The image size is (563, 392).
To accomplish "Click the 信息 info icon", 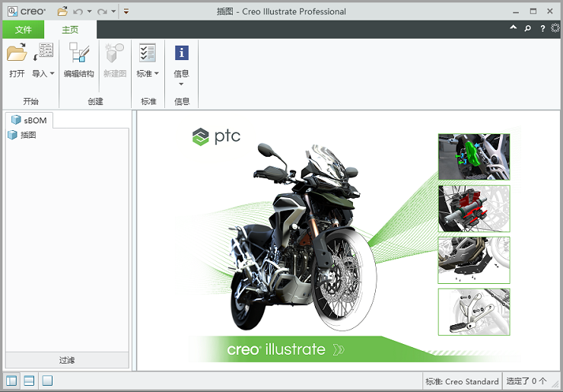I will pyautogui.click(x=181, y=53).
